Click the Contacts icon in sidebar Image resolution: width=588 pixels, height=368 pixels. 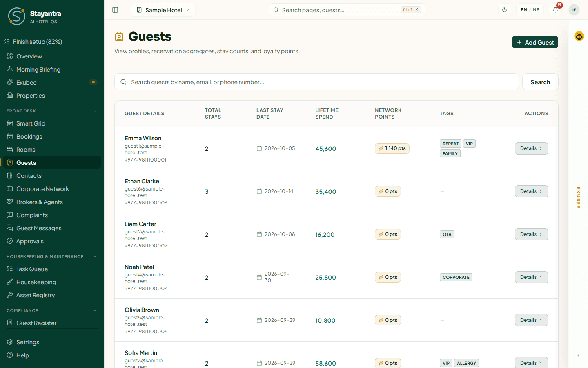pyautogui.click(x=10, y=175)
